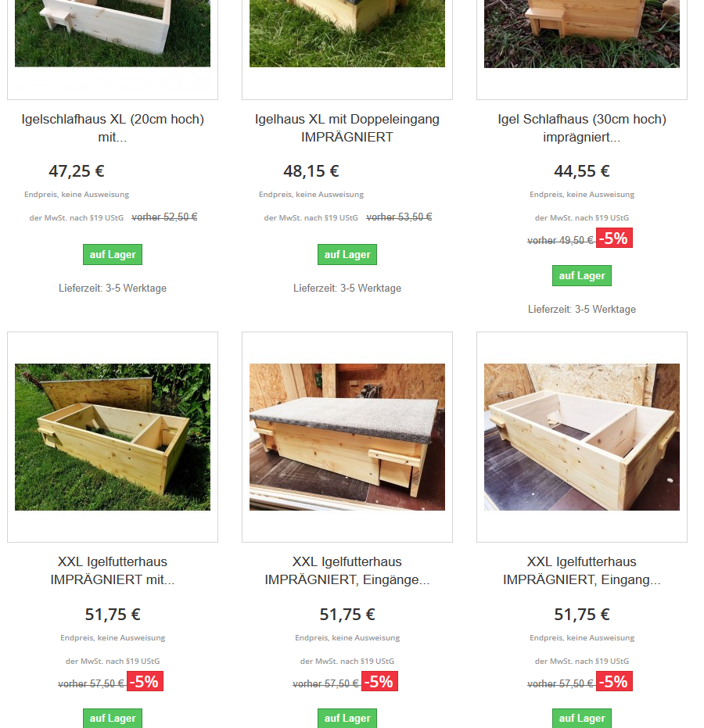704x728 pixels.
Task: Click the Igelschlafhaus XL thumbnail in the top row
Action: (113, 34)
